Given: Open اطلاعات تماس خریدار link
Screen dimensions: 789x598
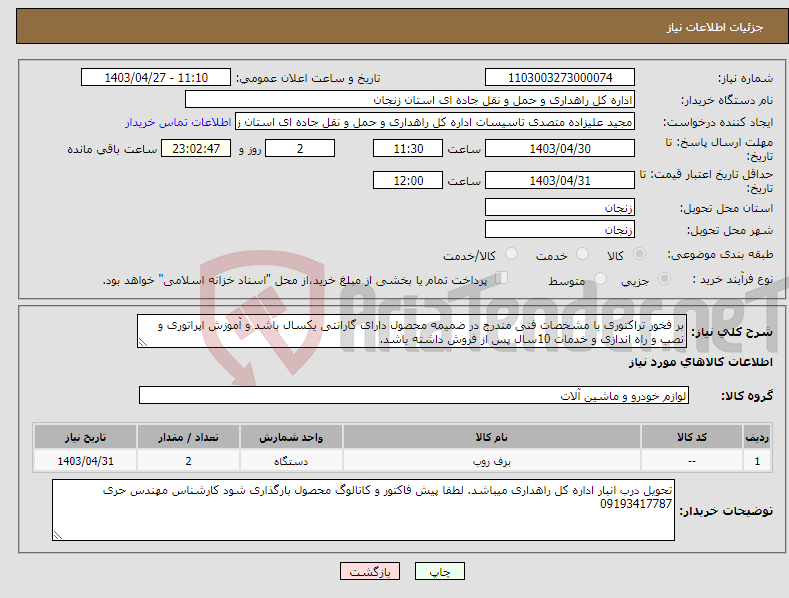Looking at the screenshot, I should [x=178, y=122].
